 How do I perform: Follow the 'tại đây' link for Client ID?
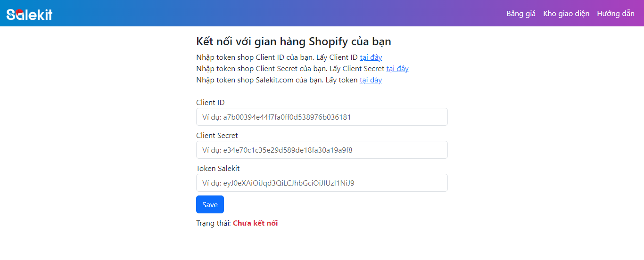click(x=371, y=57)
